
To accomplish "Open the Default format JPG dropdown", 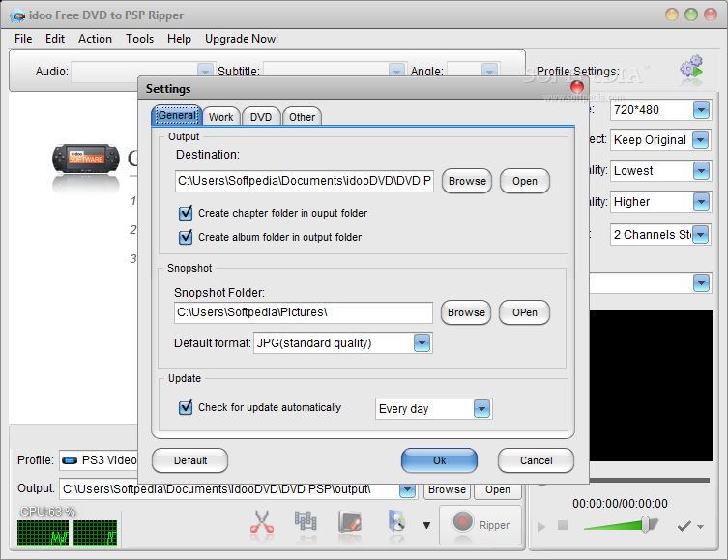I will [x=422, y=343].
